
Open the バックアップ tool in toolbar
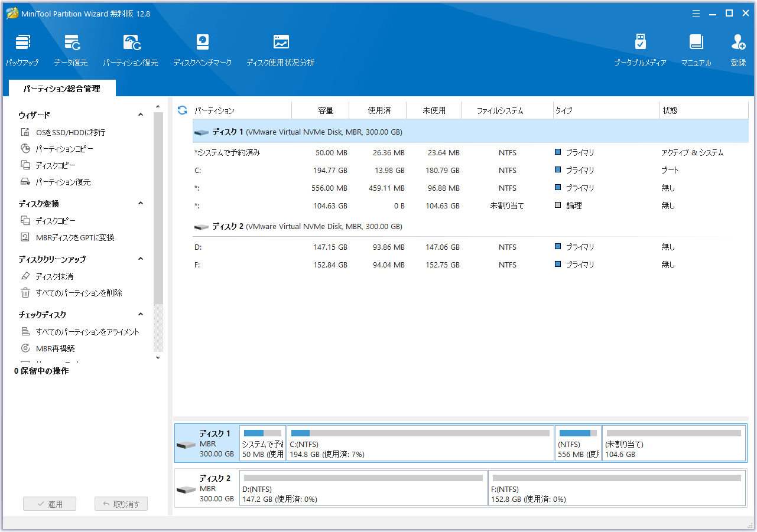click(x=22, y=50)
